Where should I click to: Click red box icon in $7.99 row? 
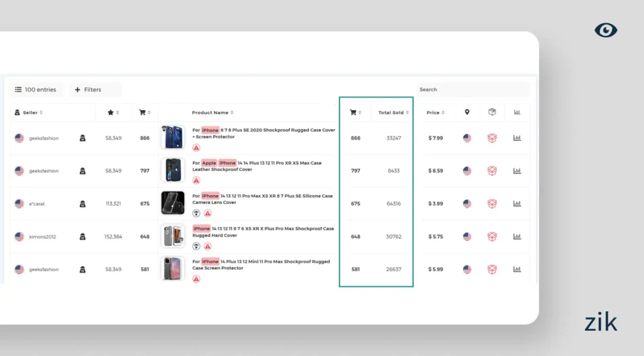tap(492, 138)
